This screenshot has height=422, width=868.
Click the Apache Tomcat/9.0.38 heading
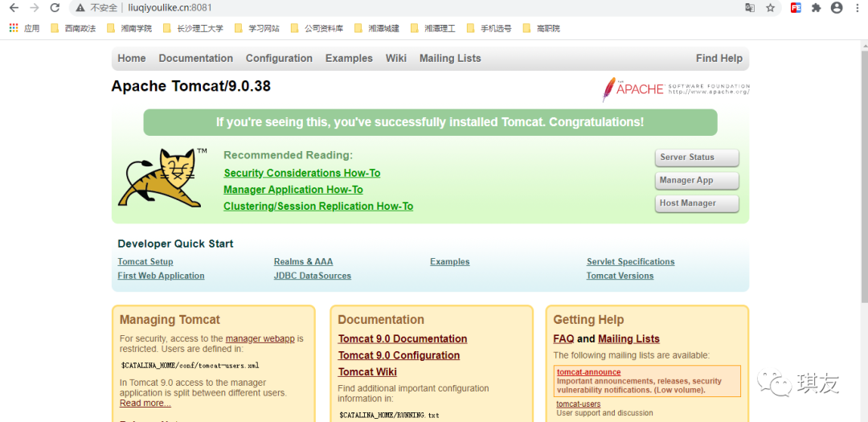point(191,86)
